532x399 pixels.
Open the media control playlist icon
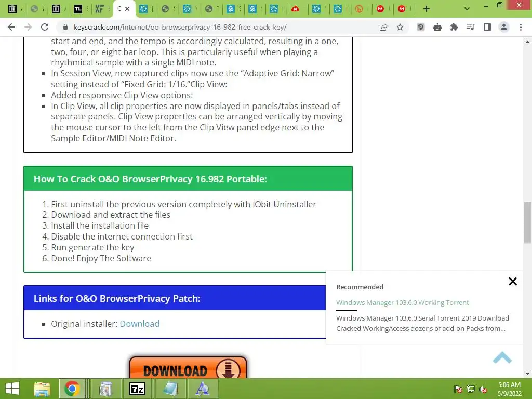tap(471, 27)
